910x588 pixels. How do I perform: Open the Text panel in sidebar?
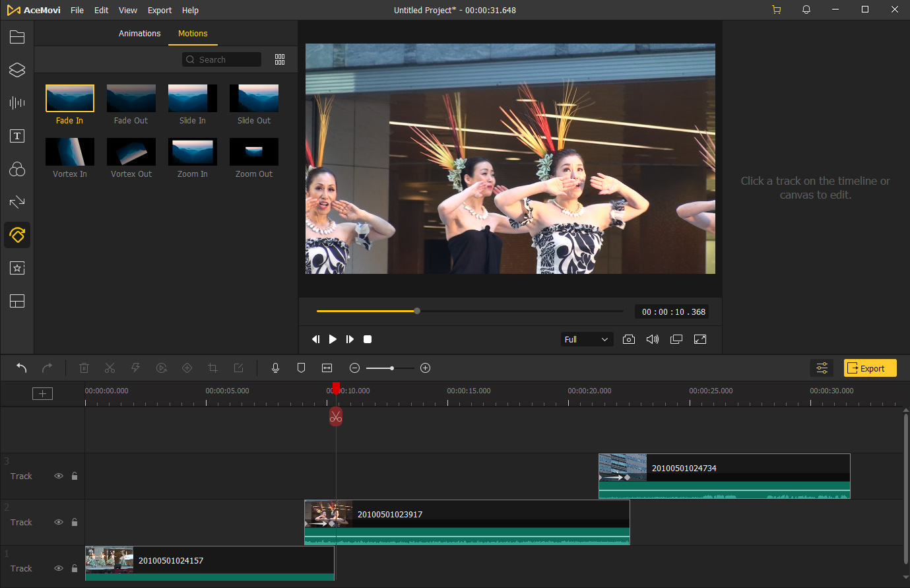(17, 136)
